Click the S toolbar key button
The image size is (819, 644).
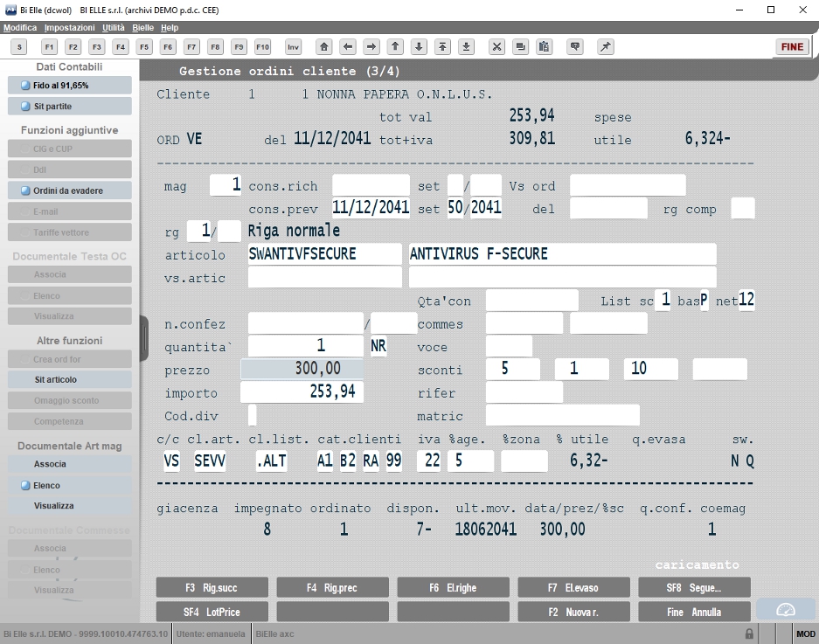pos(19,47)
